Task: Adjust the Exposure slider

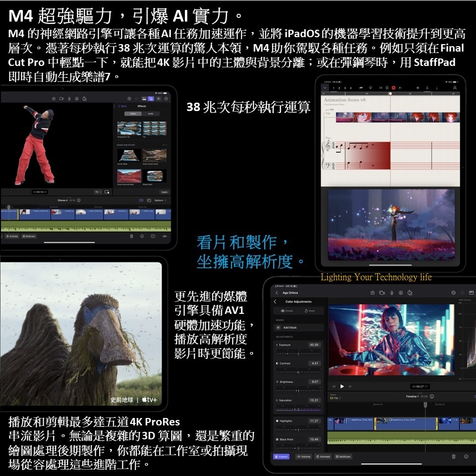Action: pos(298,354)
